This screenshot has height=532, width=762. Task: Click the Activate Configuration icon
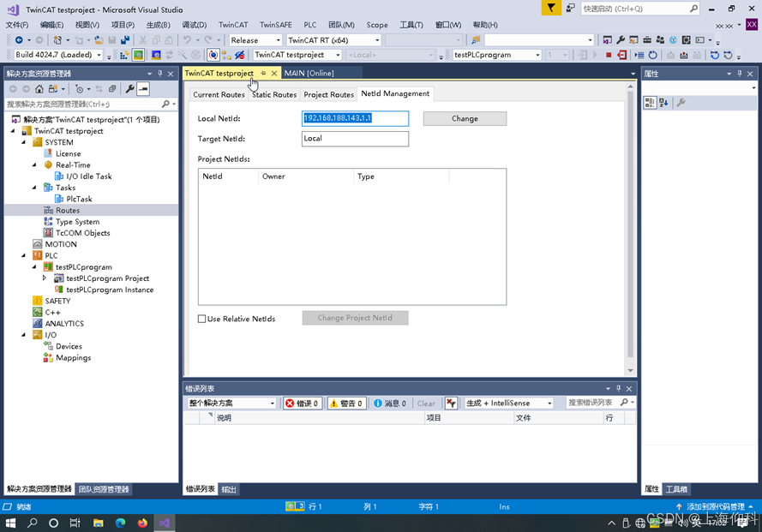click(124, 55)
